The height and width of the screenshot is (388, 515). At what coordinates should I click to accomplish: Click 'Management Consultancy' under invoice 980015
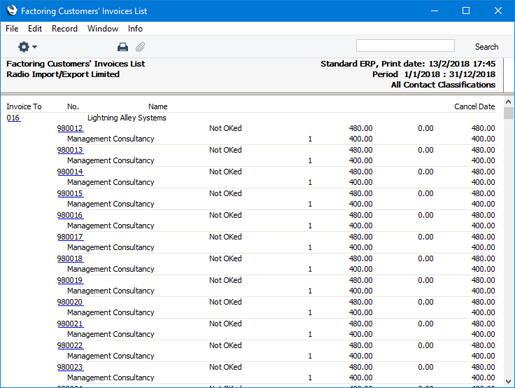pyautogui.click(x=111, y=204)
